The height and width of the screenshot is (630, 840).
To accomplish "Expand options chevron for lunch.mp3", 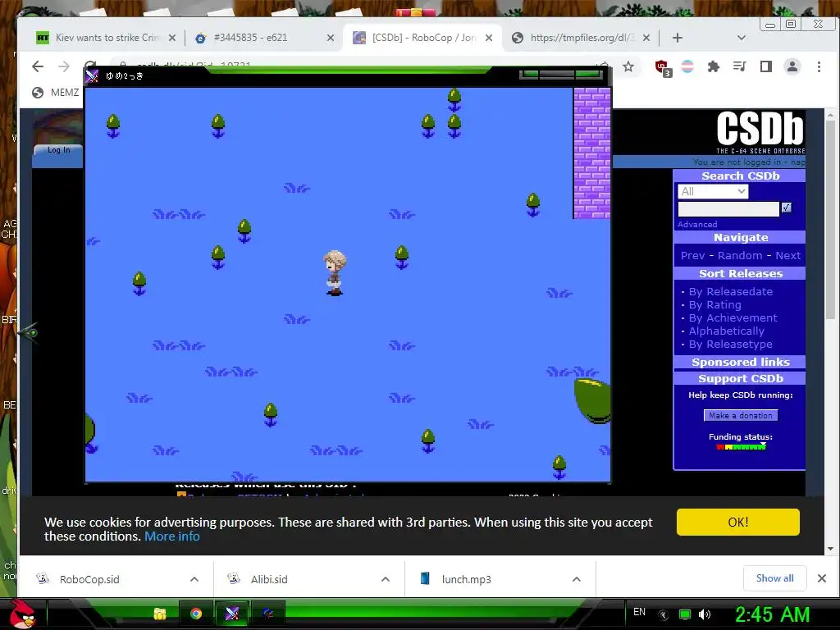I will pyautogui.click(x=577, y=579).
